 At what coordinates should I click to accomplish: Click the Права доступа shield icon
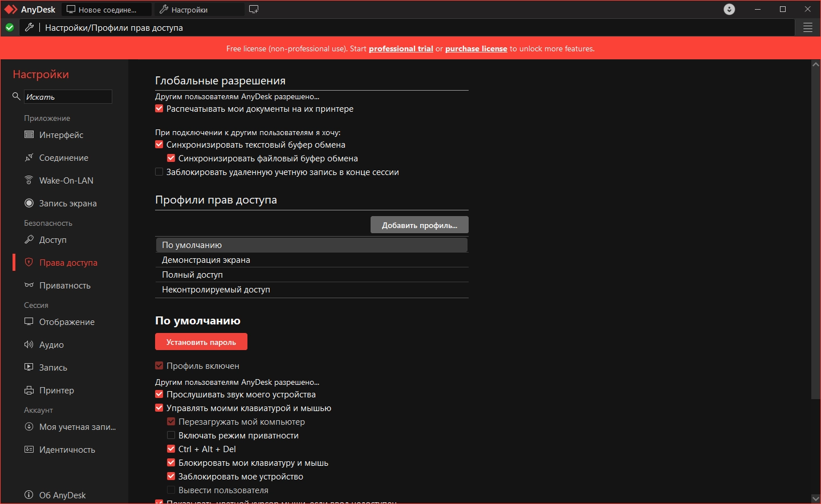[x=29, y=262]
